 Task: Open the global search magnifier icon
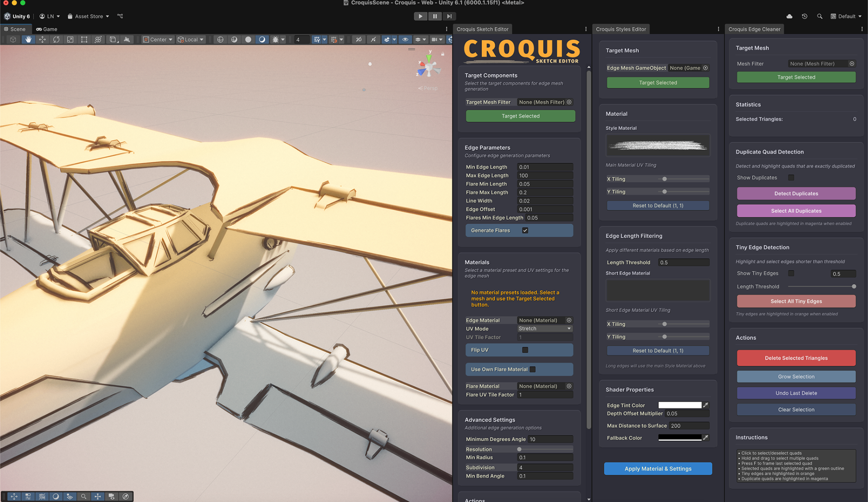pyautogui.click(x=820, y=16)
